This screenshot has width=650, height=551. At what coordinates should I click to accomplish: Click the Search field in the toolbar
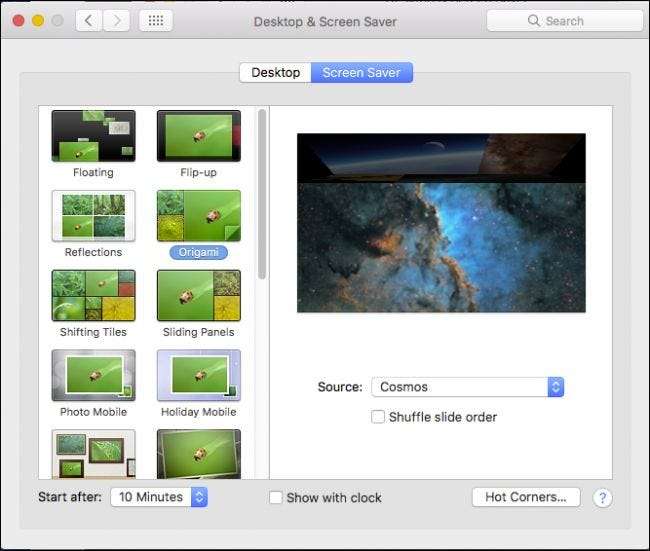tap(564, 20)
